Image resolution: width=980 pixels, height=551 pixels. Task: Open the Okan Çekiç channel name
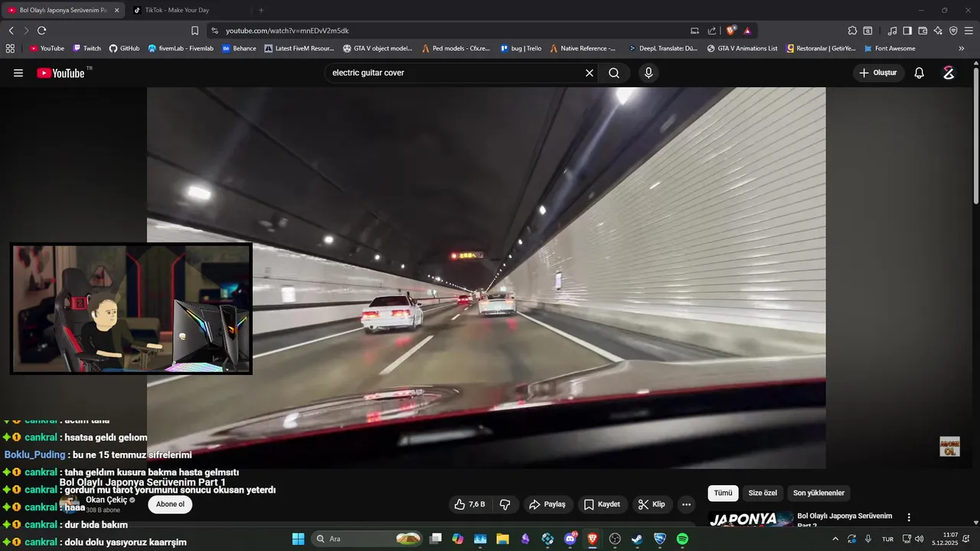(106, 500)
